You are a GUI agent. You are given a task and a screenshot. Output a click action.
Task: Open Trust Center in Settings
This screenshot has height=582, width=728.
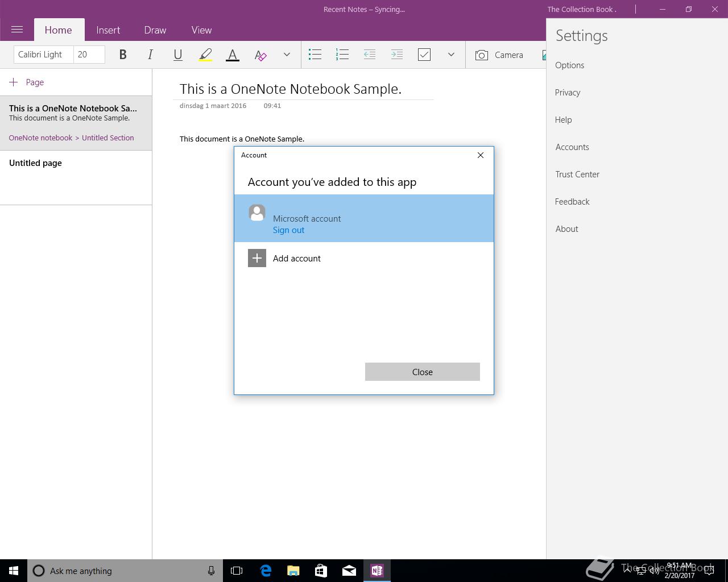577,174
